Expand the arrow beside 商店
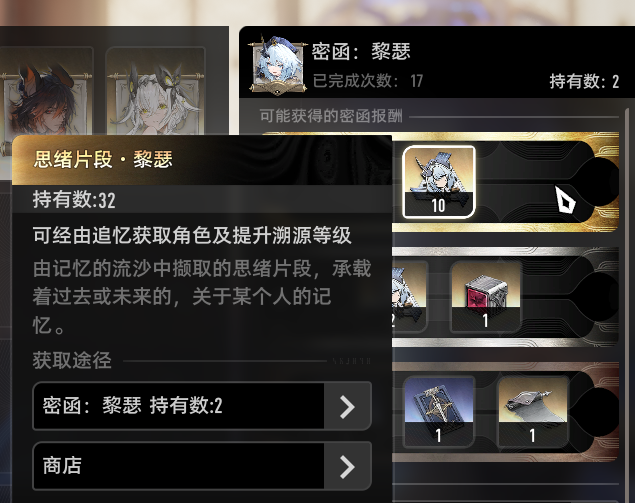Viewport: 635px width, 503px height. (347, 467)
